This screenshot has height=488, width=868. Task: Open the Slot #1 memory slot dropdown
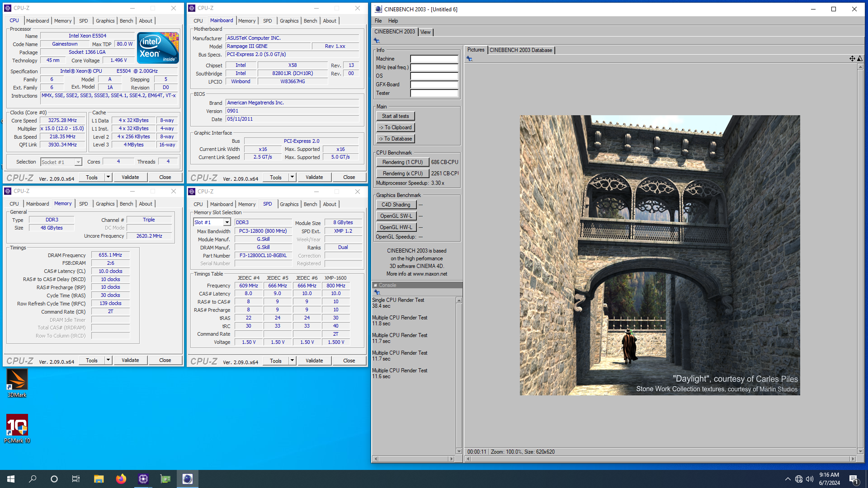click(227, 222)
